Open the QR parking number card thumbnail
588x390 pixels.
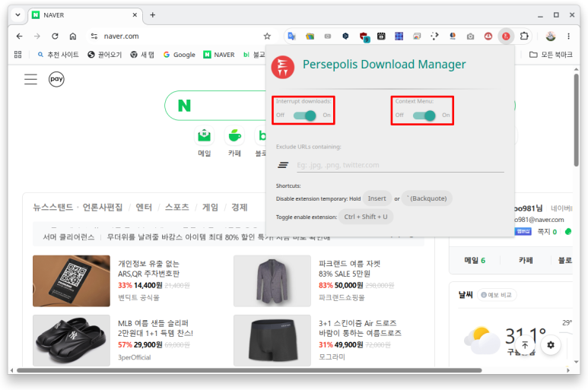point(72,281)
